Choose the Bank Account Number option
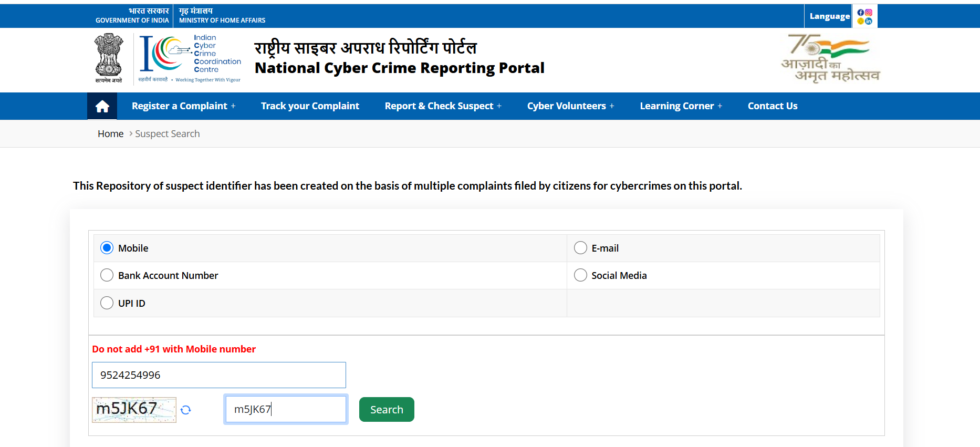 pos(107,275)
